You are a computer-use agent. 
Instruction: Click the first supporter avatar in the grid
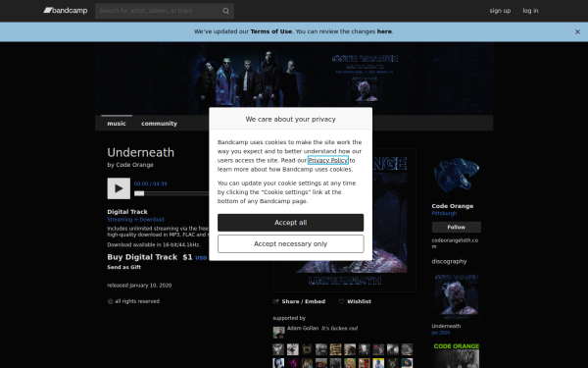(278, 349)
